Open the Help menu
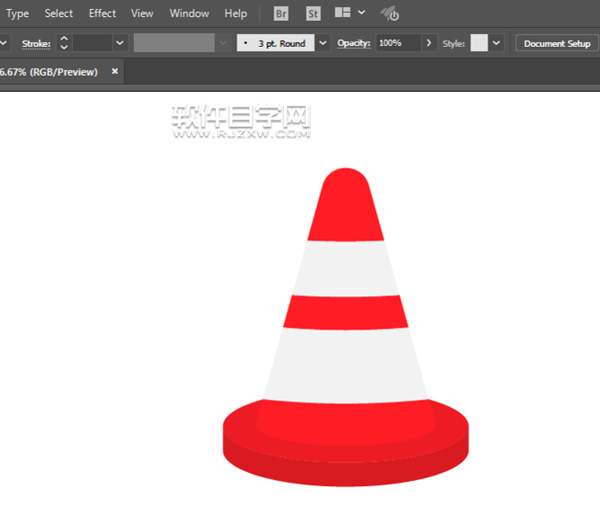600x515 pixels. point(236,14)
